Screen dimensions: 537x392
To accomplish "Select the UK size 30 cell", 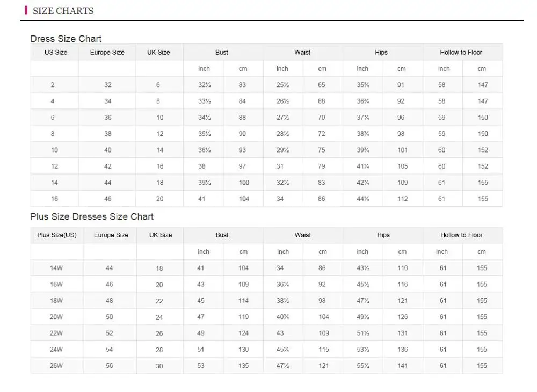I will (159, 366).
